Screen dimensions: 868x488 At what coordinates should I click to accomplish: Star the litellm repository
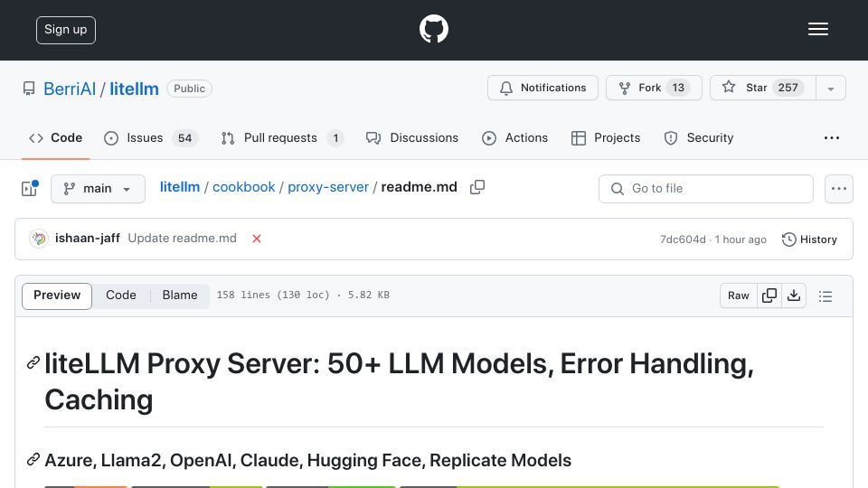point(763,88)
